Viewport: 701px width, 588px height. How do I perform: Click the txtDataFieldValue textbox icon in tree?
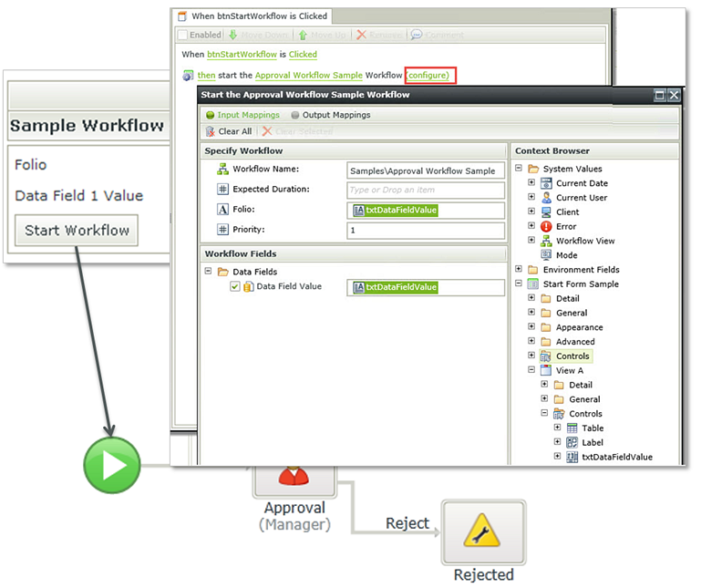(x=572, y=457)
